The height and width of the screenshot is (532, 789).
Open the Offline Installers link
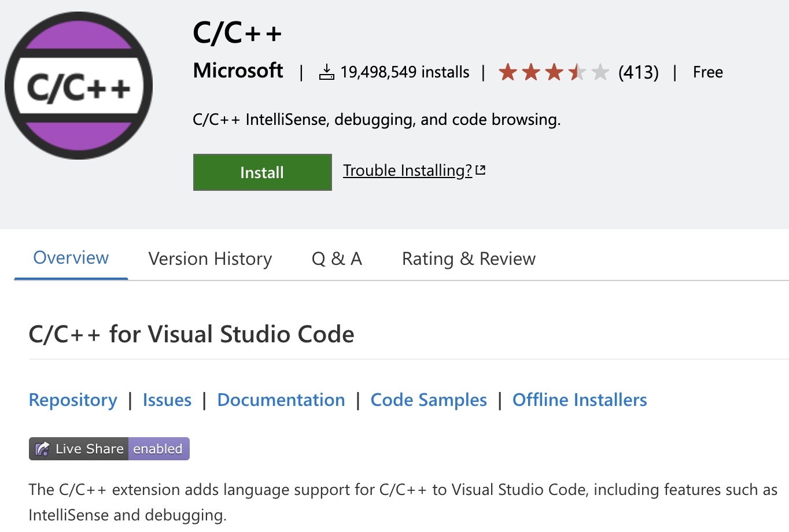tap(580, 400)
